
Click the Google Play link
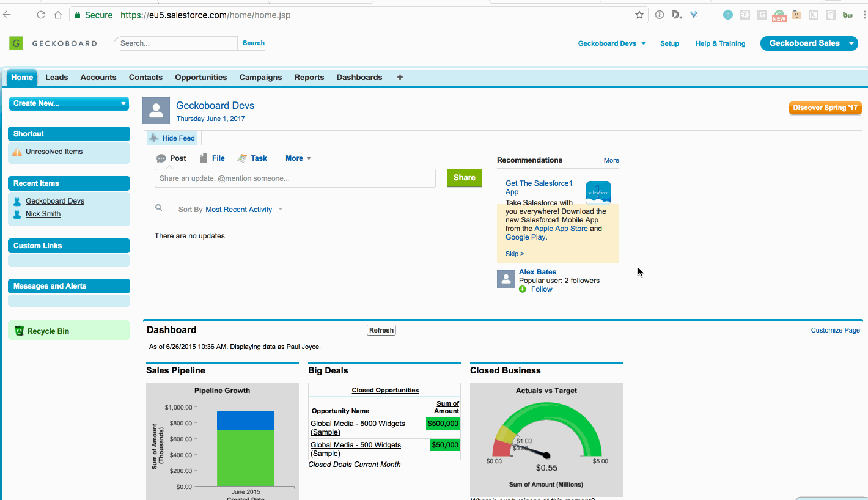click(x=526, y=237)
